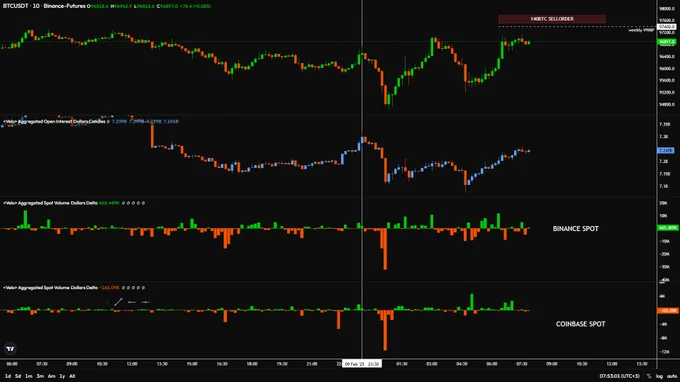
Task: Click the 04:30 time axis label
Action: click(462, 364)
